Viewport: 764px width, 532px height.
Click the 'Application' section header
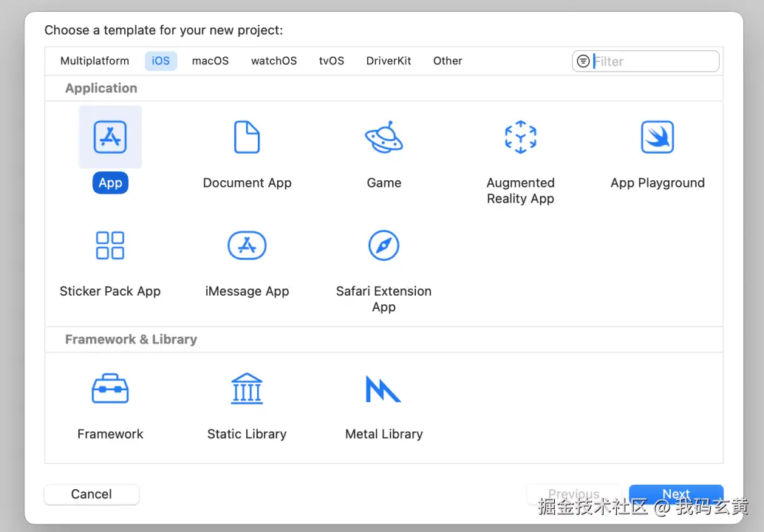pyautogui.click(x=101, y=88)
